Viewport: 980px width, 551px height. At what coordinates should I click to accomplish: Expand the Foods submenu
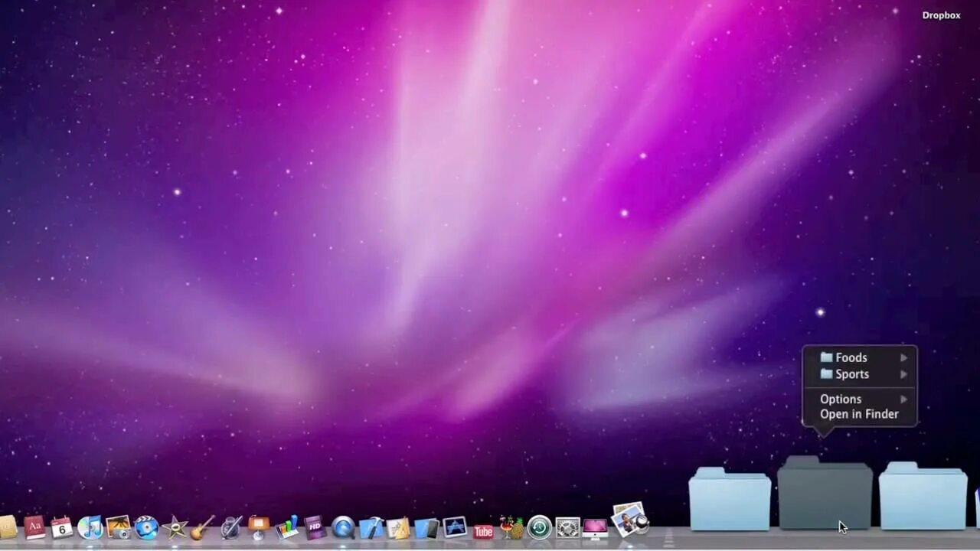pos(903,357)
